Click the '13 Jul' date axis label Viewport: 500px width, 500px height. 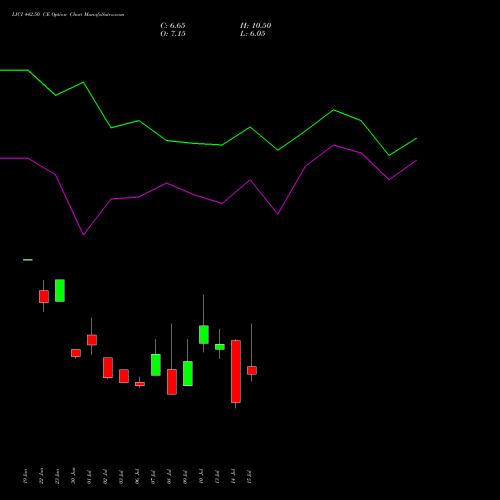[x=218, y=477]
